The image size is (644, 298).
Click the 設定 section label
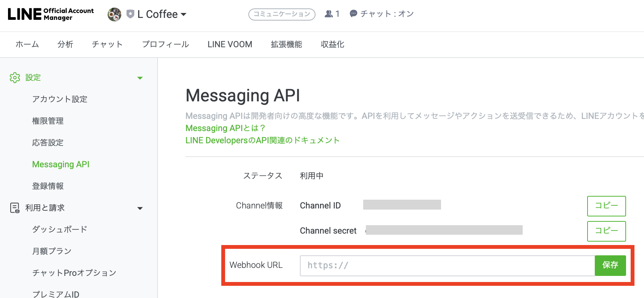[x=33, y=77]
